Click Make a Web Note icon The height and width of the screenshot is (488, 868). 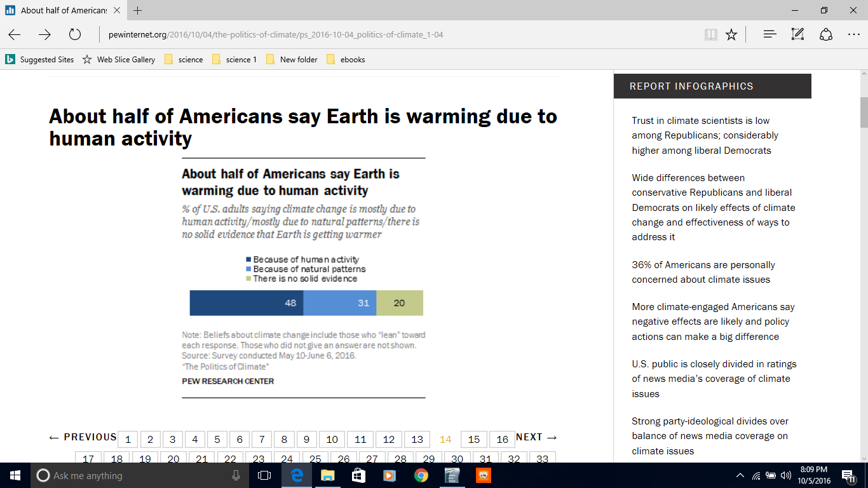[797, 34]
